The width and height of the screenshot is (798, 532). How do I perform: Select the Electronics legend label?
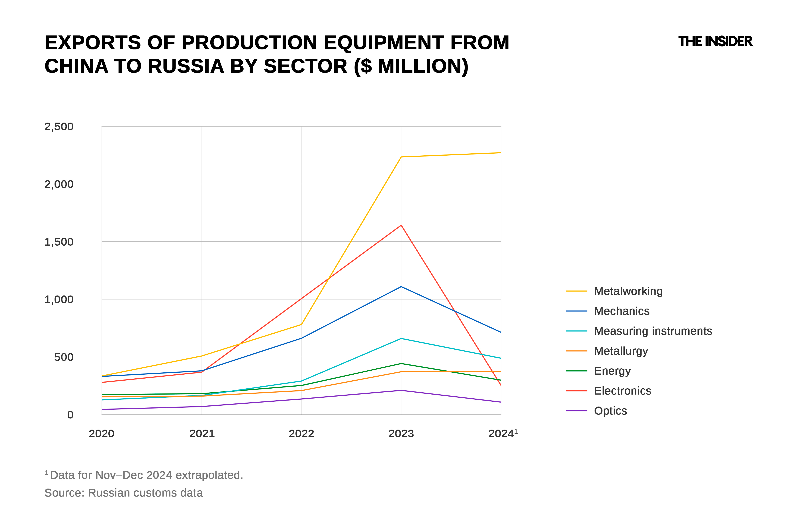(x=623, y=391)
